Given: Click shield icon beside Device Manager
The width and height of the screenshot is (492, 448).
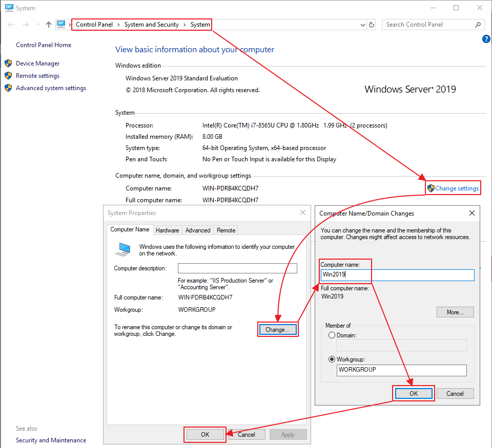Looking at the screenshot, I should (x=9, y=63).
